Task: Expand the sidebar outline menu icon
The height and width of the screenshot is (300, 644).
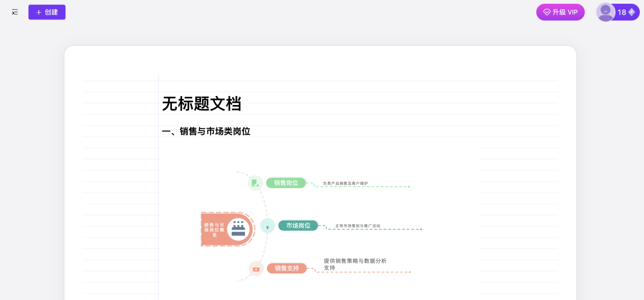Action: pos(15,12)
